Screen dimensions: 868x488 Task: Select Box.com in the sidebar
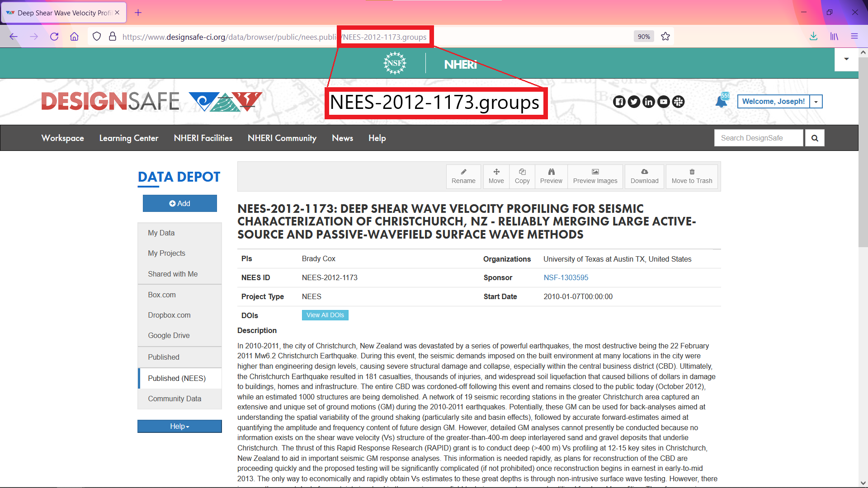tap(179, 295)
